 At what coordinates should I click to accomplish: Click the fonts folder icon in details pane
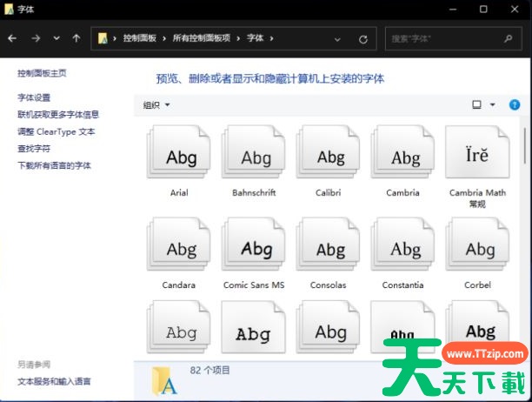point(164,380)
